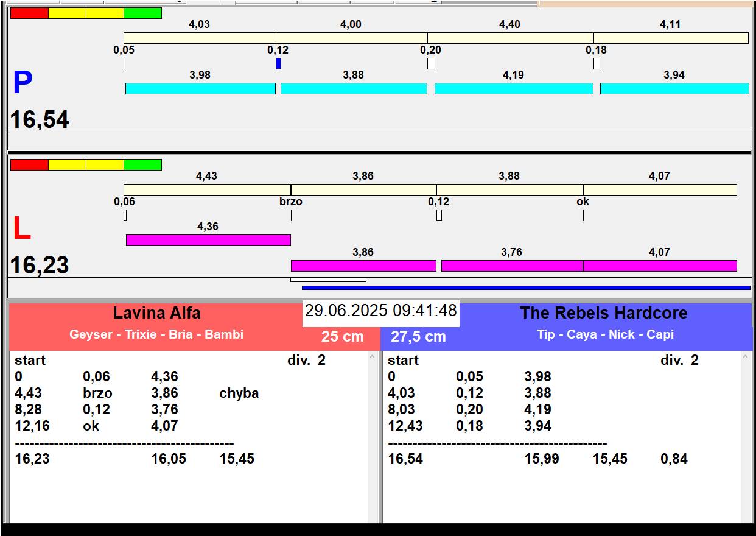Screen dimensions: 756x536
Task: Click the magenta 3,86 run bar
Action: (x=363, y=266)
